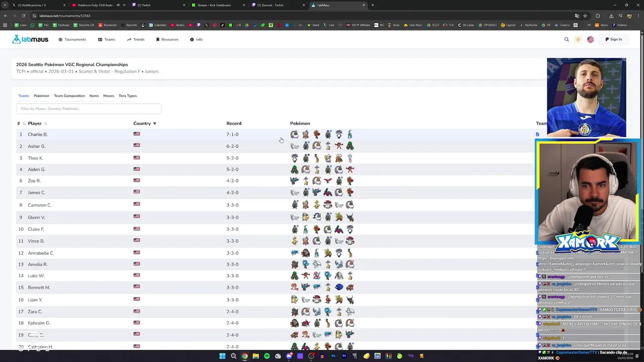The image size is (644, 362).
Task: Click player name Claire F.
Action: pyautogui.click(x=36, y=229)
